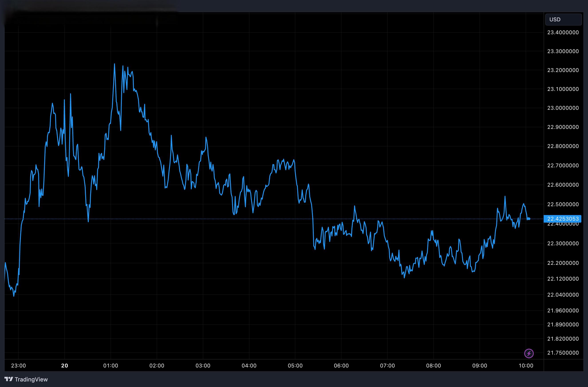Open the TradingView text link
The image size is (588, 387).
pos(31,379)
